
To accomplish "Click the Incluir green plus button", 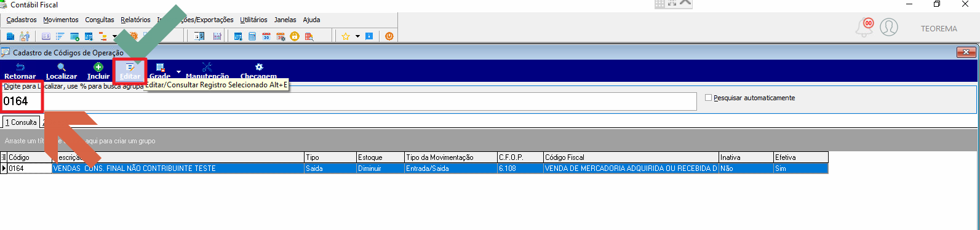I will (98, 71).
